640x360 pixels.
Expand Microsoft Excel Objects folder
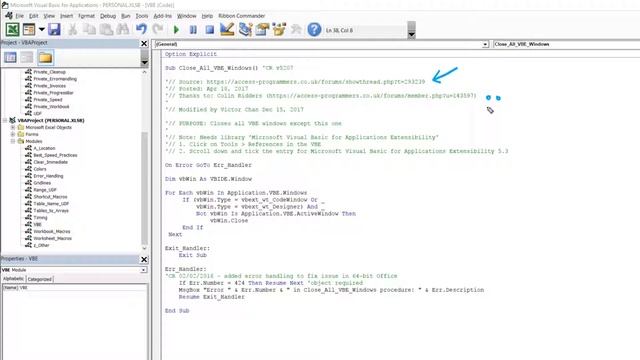(13, 127)
